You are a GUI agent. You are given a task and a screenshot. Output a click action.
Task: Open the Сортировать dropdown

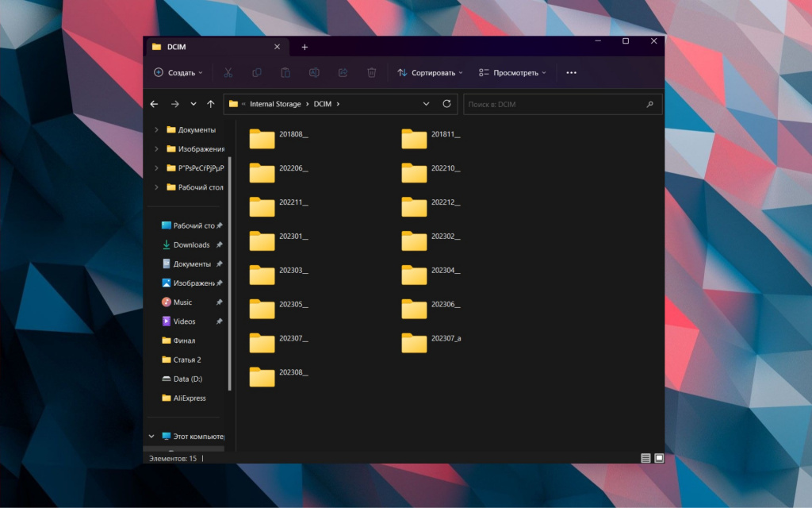coord(430,72)
